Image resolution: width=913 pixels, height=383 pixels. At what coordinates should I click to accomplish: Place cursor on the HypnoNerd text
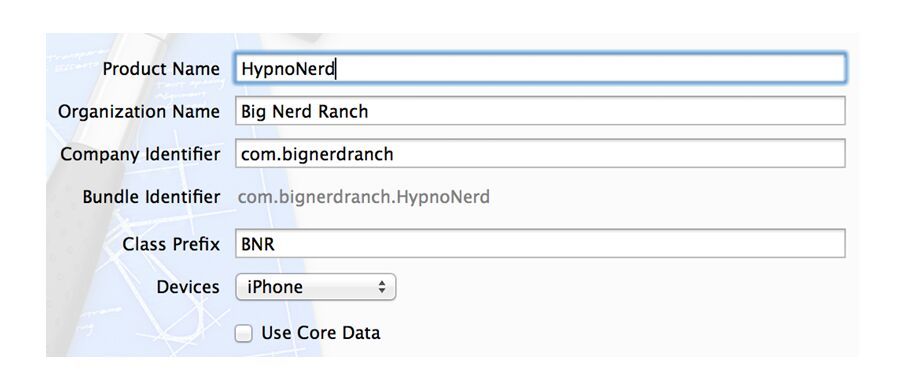(288, 69)
